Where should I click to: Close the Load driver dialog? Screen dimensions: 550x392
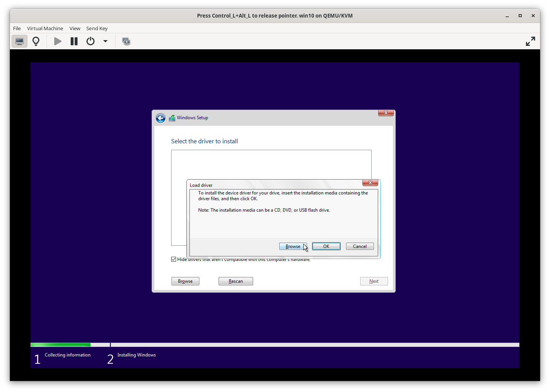pos(370,183)
